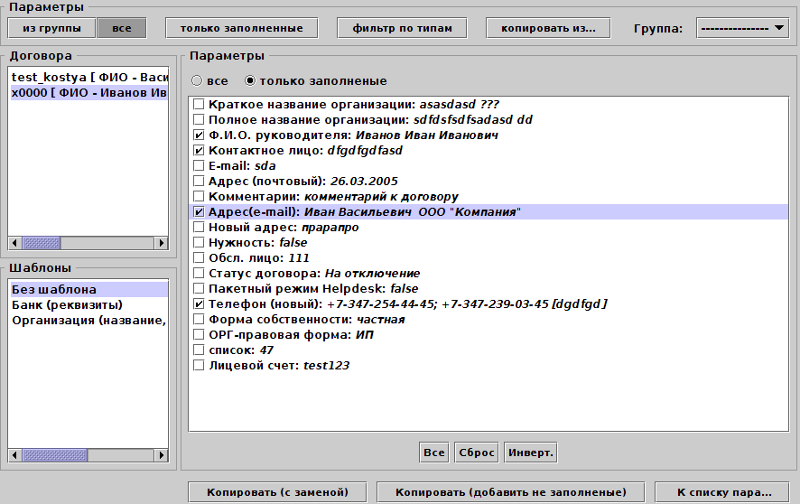Screen dimensions: 800x504
Task: Click the 'из группы' toggle button
Action: pyautogui.click(x=52, y=28)
